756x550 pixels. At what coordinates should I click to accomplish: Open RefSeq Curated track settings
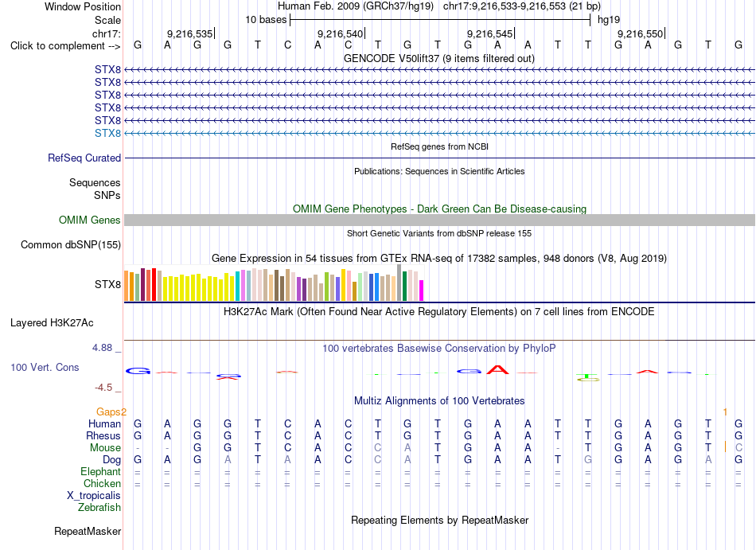coord(84,158)
